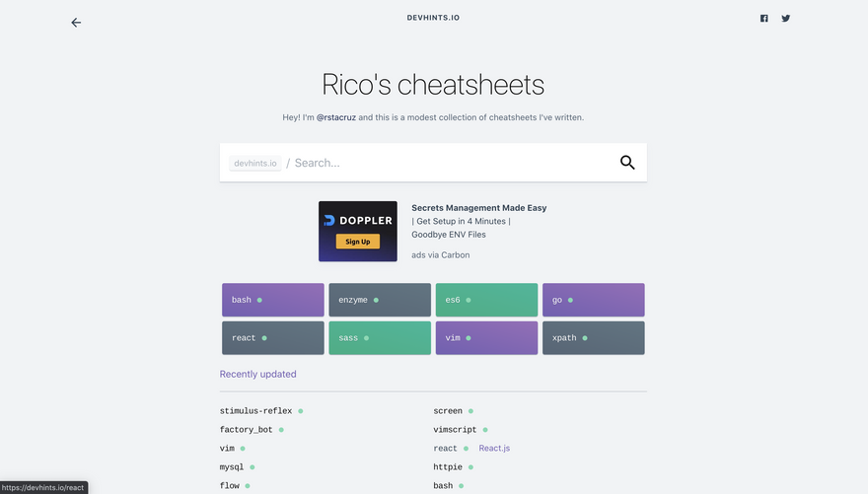868x494 pixels.
Task: Open the vimscript cheatsheet link
Action: pyautogui.click(x=455, y=430)
